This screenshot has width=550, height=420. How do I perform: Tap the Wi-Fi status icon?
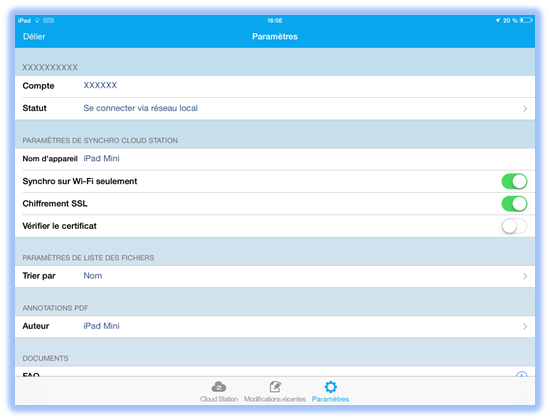37,21
